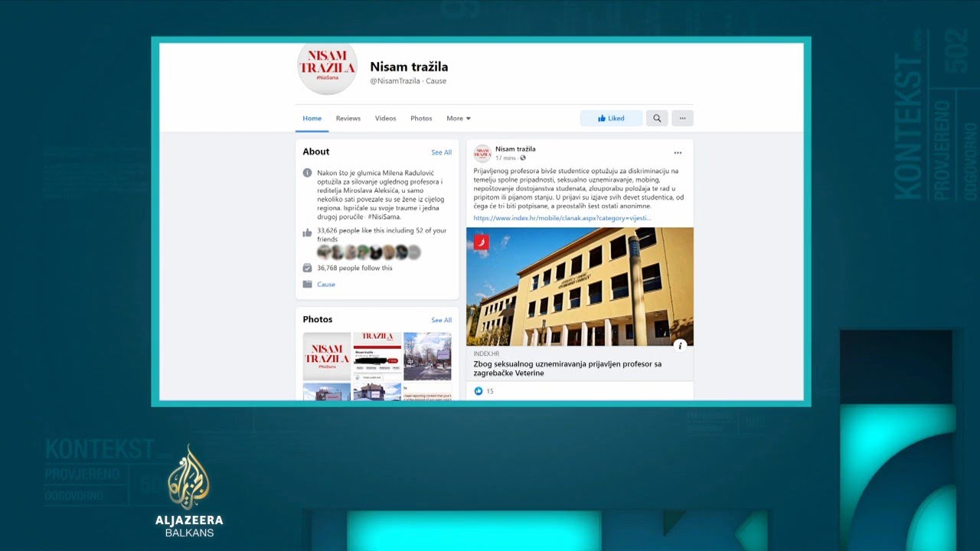The width and height of the screenshot is (980, 551).
Task: Click the Photos panel heading
Action: 318,320
